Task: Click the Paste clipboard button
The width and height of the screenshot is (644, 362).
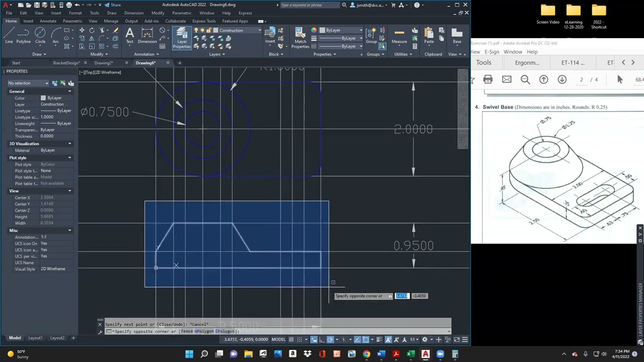Action: (x=429, y=36)
